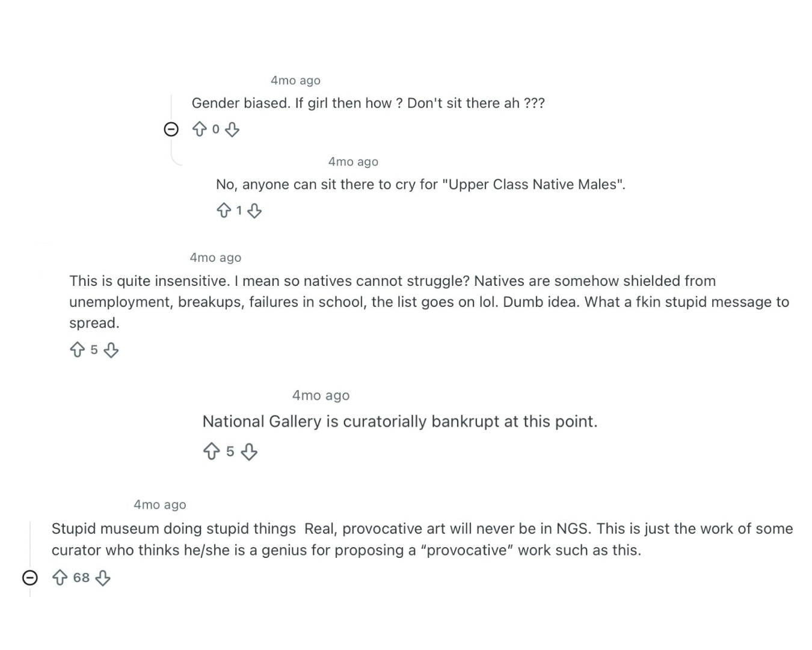Image resolution: width=812 pixels, height=650 pixels.
Task: Downvote the "Stupid museum" comment
Action: (x=103, y=578)
